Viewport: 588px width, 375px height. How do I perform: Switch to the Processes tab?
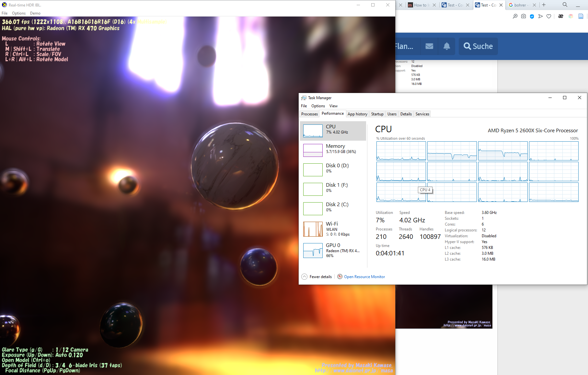pyautogui.click(x=309, y=114)
